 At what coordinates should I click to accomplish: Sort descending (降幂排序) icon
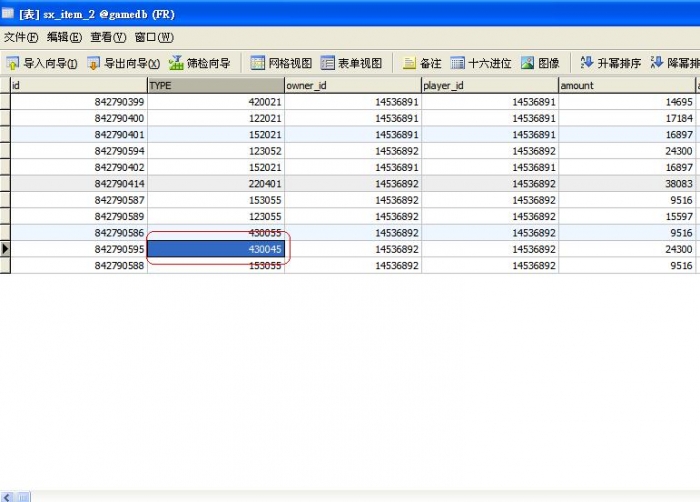[657, 63]
